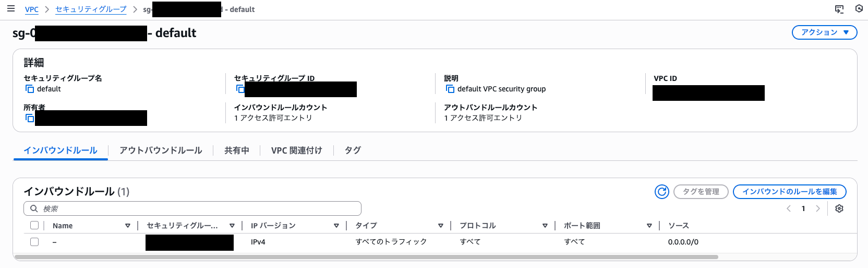
Task: Check the IPv4 inbound rule row
Action: (x=34, y=242)
